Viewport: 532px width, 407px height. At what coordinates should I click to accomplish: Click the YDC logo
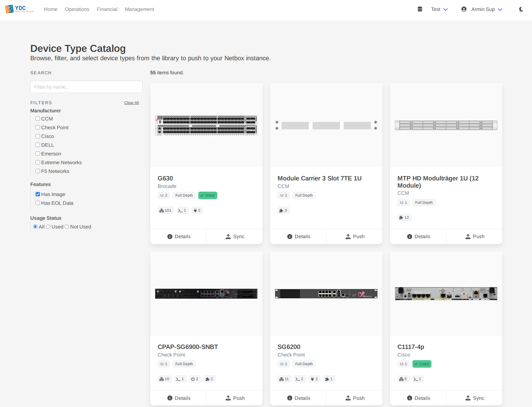(19, 9)
